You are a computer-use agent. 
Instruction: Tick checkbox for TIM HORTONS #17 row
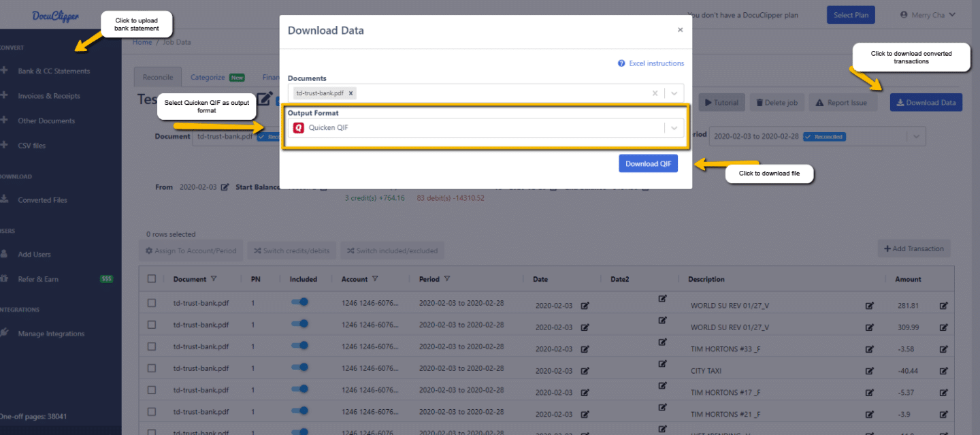(x=152, y=390)
